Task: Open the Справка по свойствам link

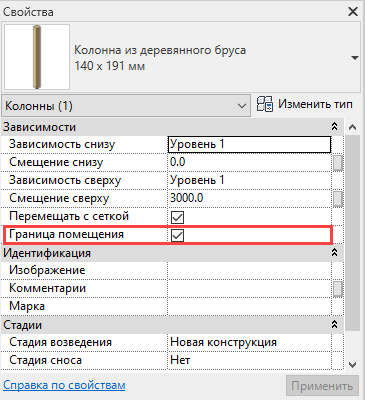Action: tap(64, 385)
